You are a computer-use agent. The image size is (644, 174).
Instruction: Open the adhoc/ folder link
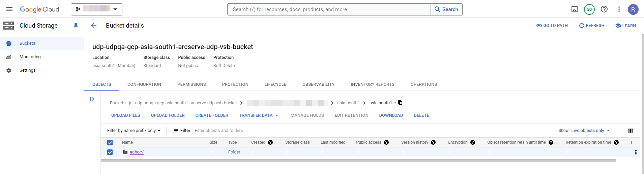(137, 152)
